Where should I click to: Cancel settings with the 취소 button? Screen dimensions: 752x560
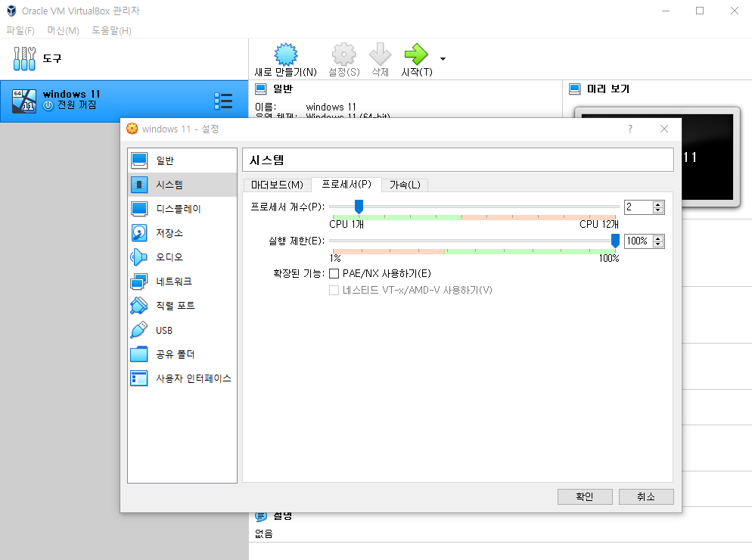click(646, 496)
